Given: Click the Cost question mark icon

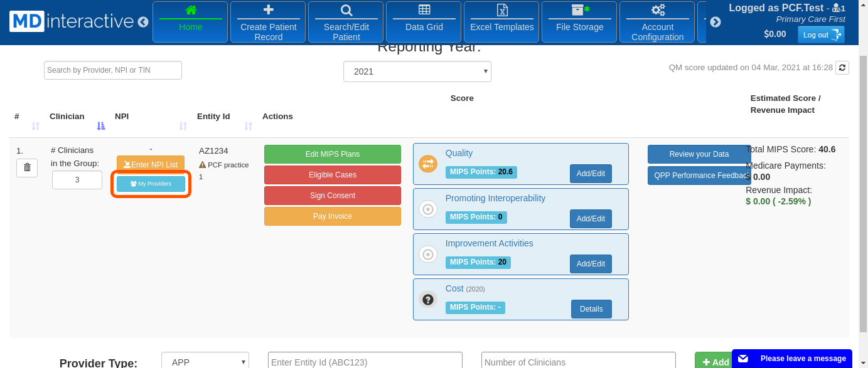Looking at the screenshot, I should (428, 300).
